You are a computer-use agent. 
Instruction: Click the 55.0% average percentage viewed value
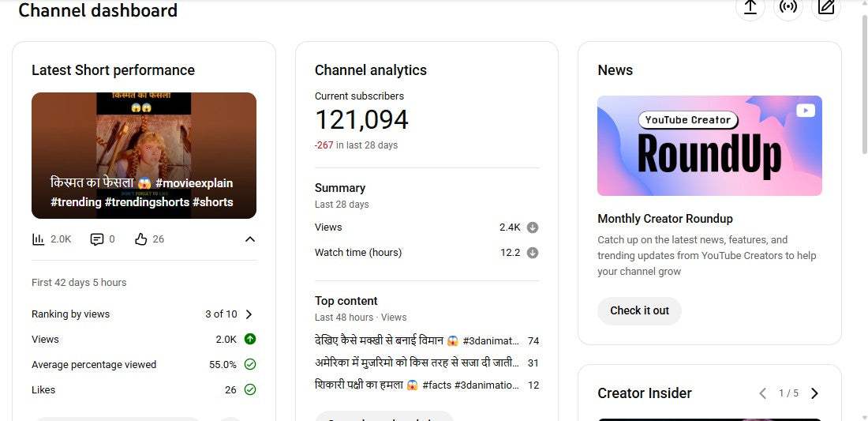(x=223, y=364)
